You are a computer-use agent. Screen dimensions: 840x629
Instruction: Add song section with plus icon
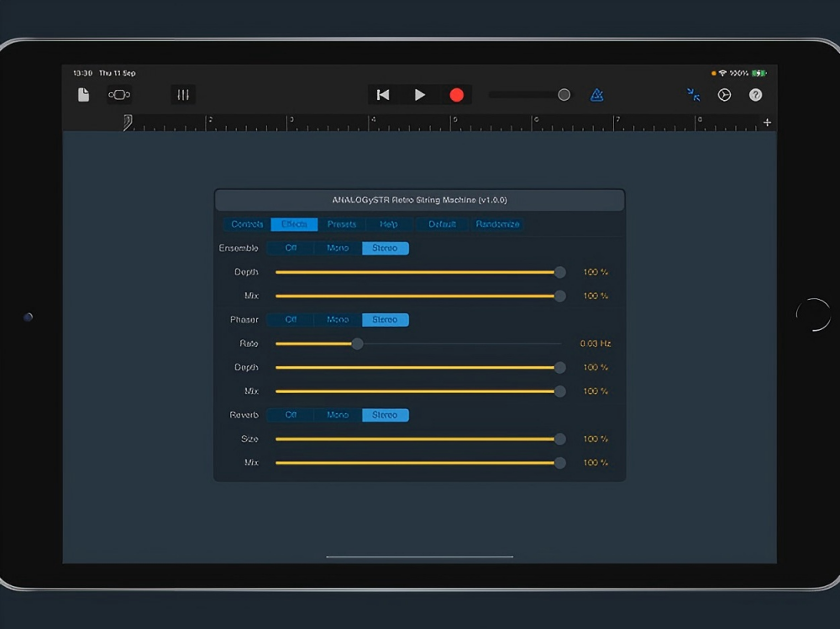pyautogui.click(x=767, y=123)
